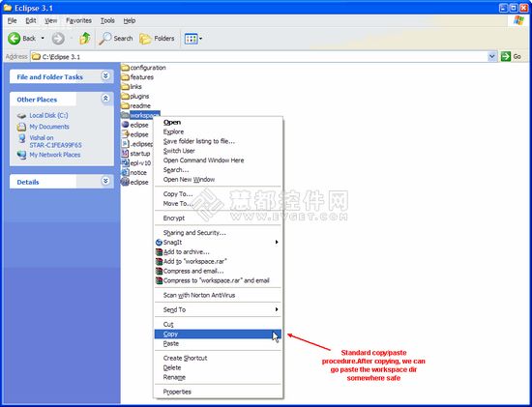Go up one folder level icon
The width and height of the screenshot is (532, 407).
click(x=85, y=39)
